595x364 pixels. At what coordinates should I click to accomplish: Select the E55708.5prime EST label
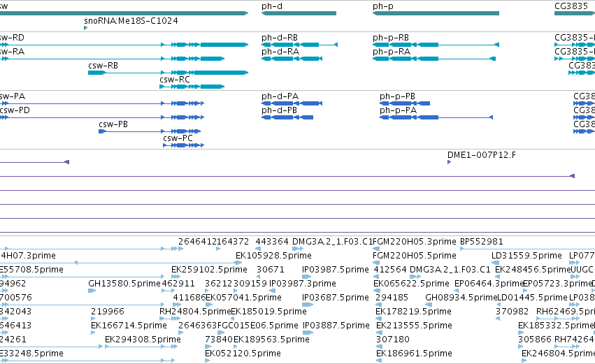click(x=31, y=270)
